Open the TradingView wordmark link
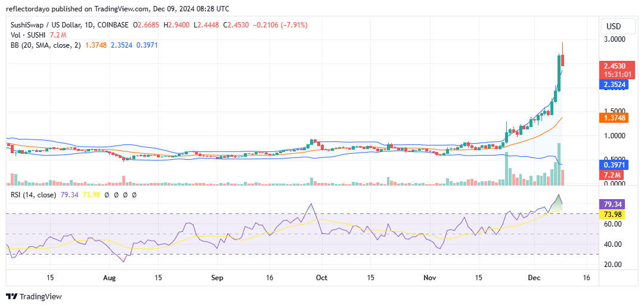Viewport: 644px width, 307px height. (x=41, y=296)
